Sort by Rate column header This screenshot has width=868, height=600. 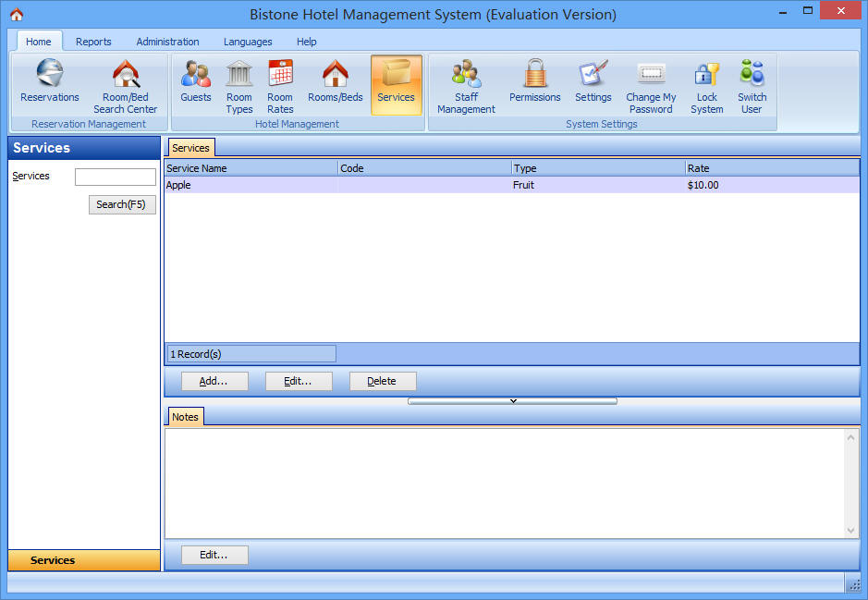[772, 168]
